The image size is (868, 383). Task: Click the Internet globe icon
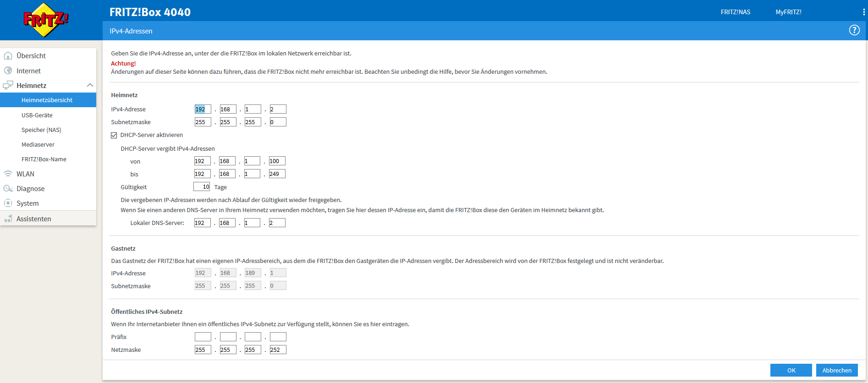pyautogui.click(x=8, y=71)
